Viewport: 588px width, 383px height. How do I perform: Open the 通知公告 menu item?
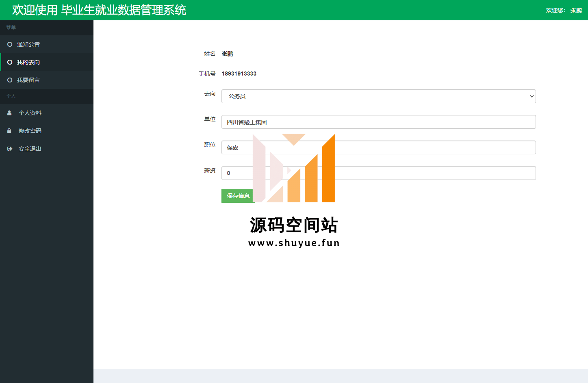point(47,44)
